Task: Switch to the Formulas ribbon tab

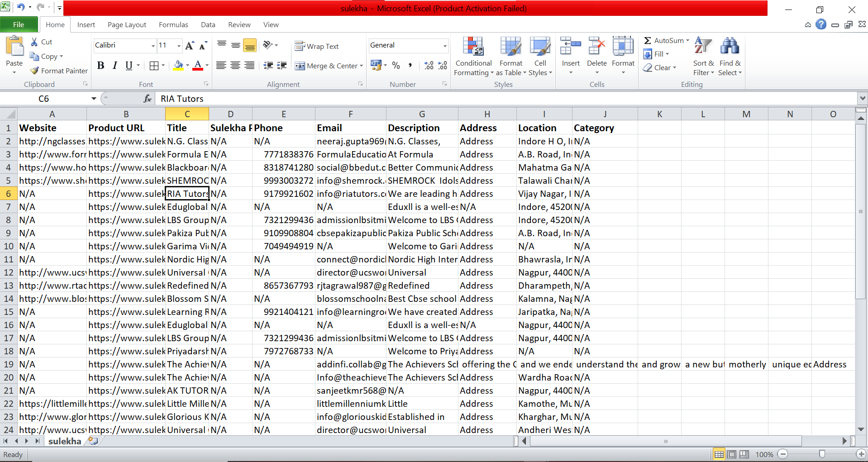Action: (x=173, y=24)
